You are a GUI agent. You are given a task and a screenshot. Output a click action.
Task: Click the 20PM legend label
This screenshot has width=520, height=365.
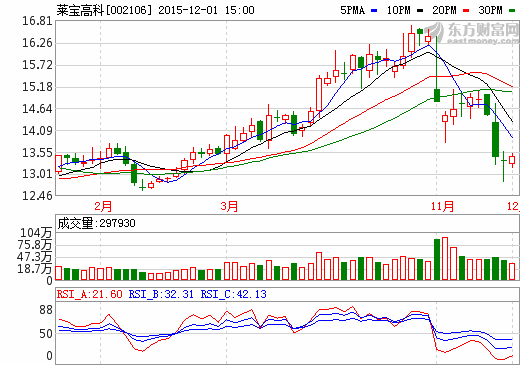pos(444,10)
